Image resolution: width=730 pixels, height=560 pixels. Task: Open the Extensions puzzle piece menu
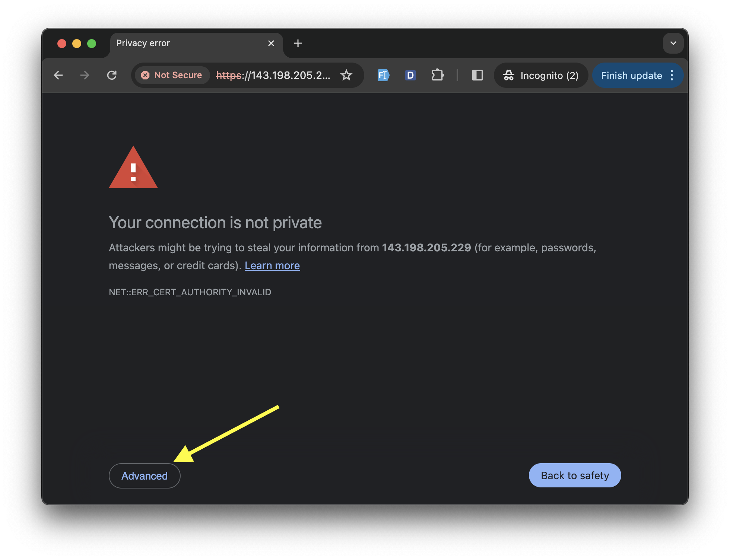pos(438,76)
